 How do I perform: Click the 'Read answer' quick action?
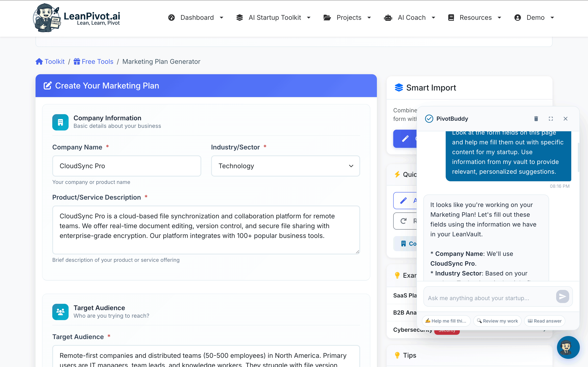pos(545,321)
